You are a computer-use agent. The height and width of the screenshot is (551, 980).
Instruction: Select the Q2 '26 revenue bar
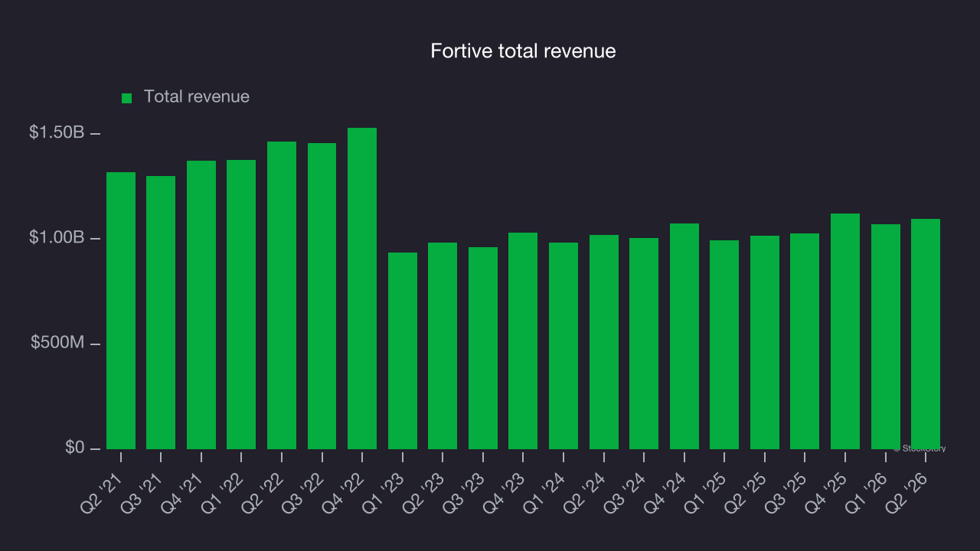tap(926, 334)
